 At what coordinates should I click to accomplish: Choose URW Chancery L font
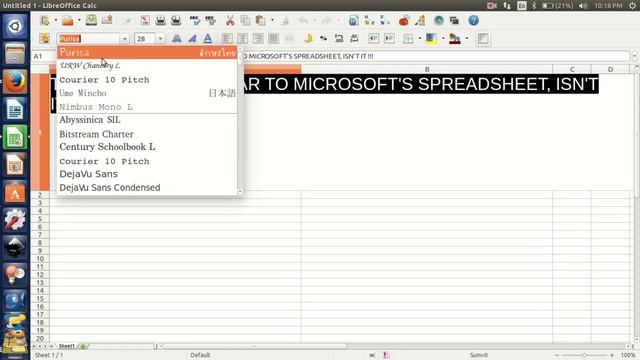[147, 66]
